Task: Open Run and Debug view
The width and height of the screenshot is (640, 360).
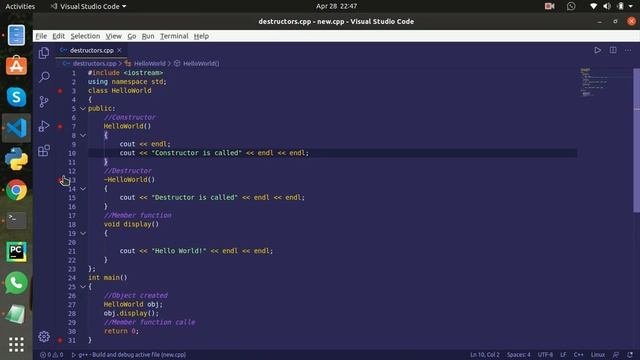Action: click(x=44, y=126)
